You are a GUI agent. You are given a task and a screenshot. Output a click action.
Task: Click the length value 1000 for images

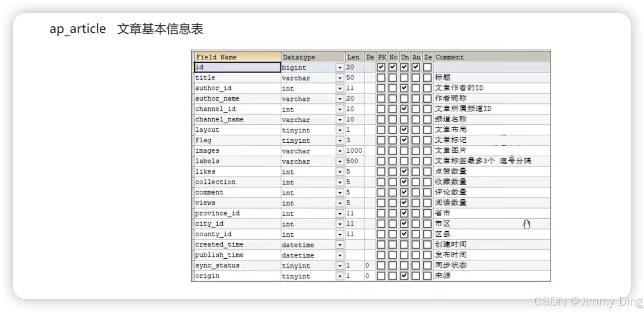click(x=354, y=151)
